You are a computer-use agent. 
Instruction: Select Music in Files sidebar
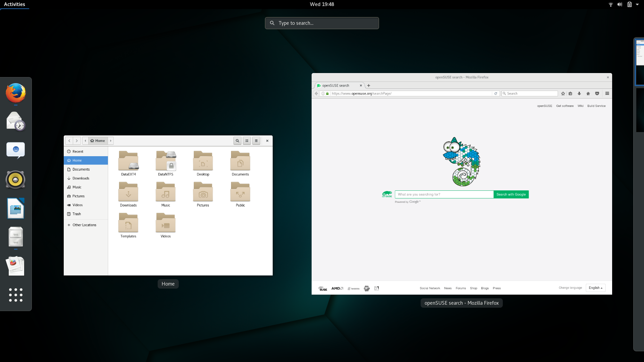pos(86,187)
